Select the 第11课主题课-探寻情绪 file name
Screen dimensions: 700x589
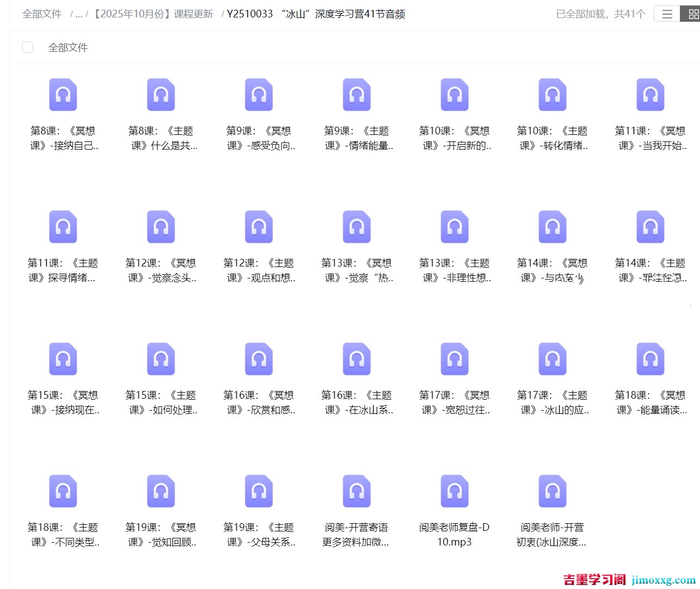pos(63,270)
